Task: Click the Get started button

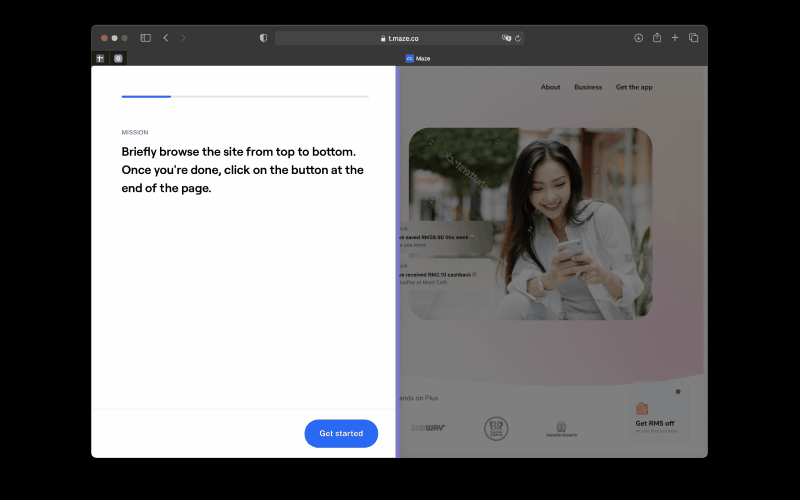Action: click(341, 433)
